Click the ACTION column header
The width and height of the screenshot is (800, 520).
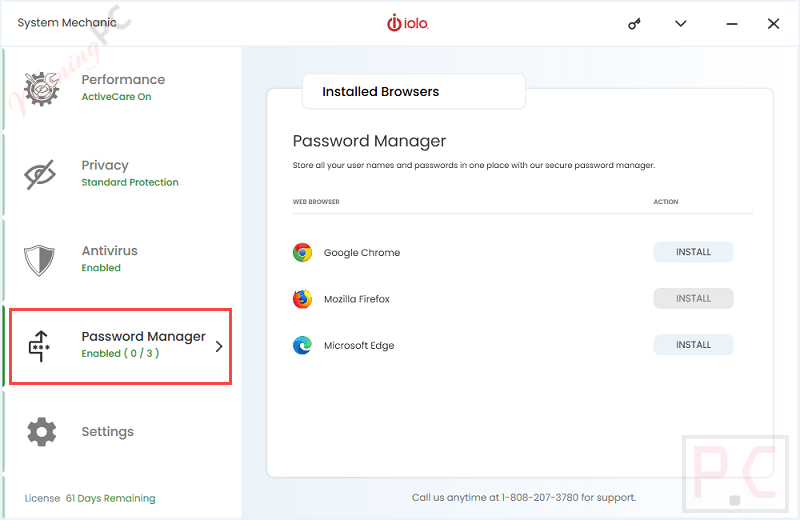(x=666, y=202)
